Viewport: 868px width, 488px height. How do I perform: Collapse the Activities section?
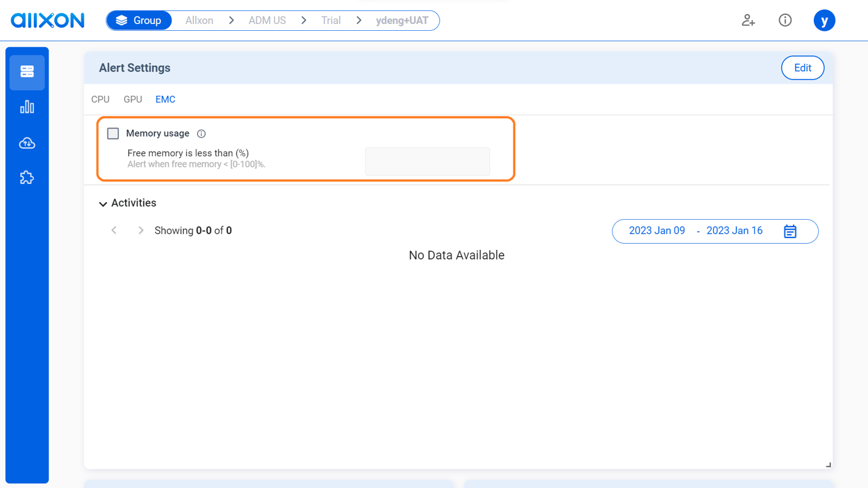click(103, 203)
